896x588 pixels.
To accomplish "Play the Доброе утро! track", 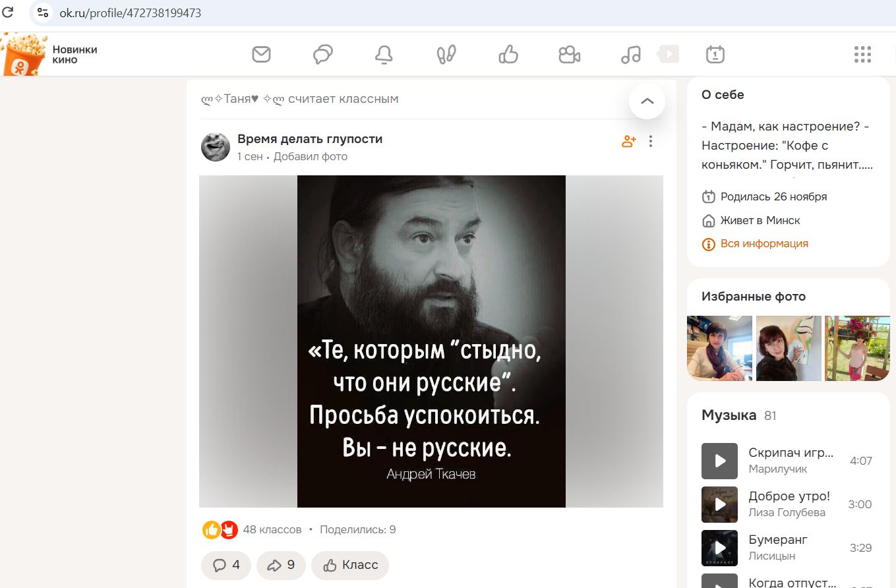I will [x=719, y=504].
